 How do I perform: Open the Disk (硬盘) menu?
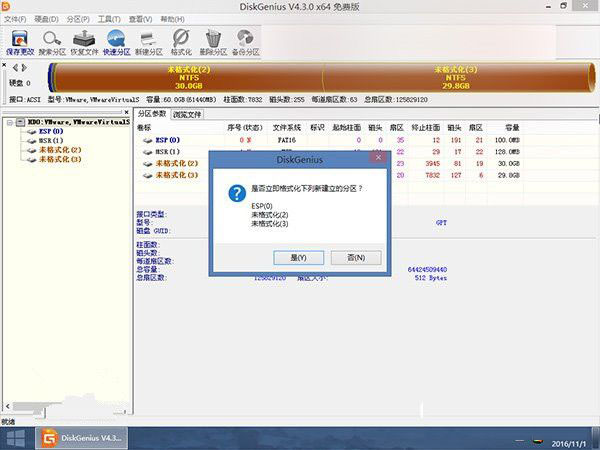click(x=46, y=19)
